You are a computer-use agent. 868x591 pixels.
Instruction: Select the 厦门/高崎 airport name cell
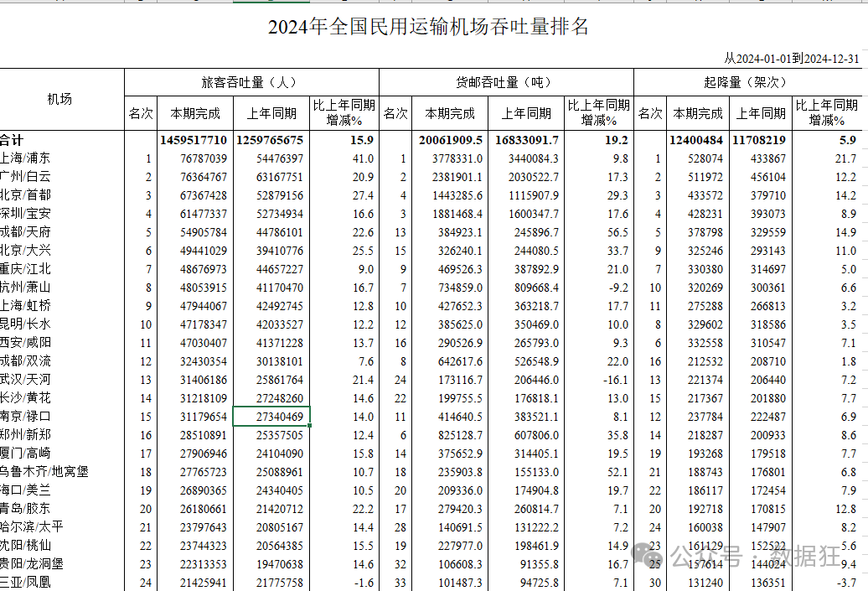coord(25,453)
